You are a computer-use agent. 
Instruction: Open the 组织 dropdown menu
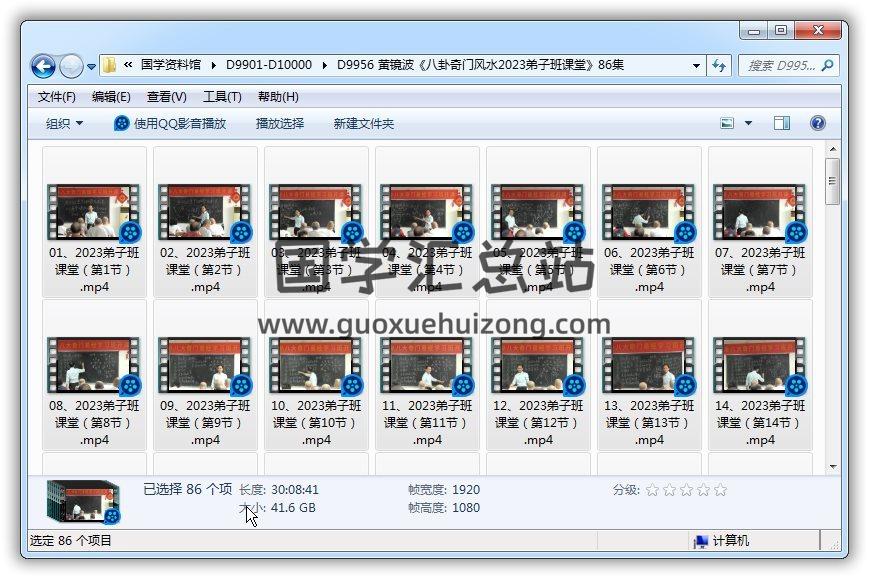tap(65, 123)
